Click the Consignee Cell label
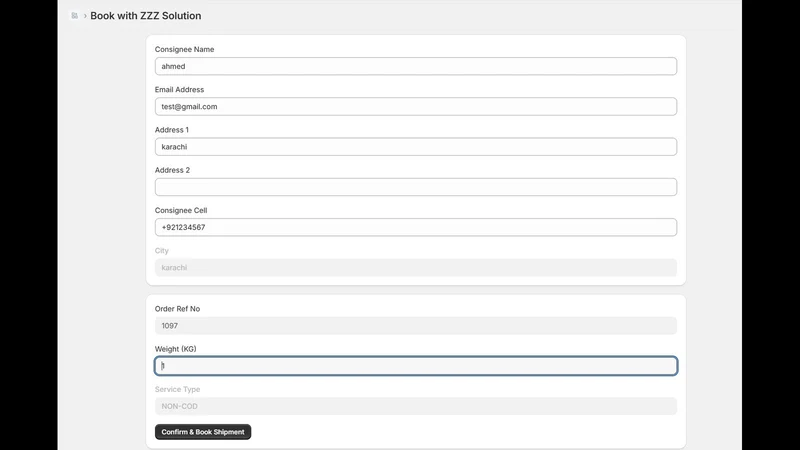 pyautogui.click(x=181, y=211)
